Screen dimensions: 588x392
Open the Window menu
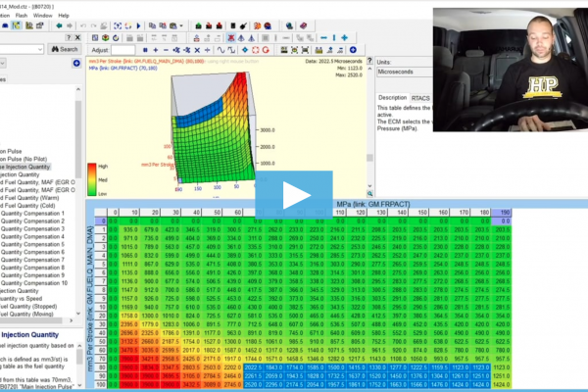[x=42, y=16]
